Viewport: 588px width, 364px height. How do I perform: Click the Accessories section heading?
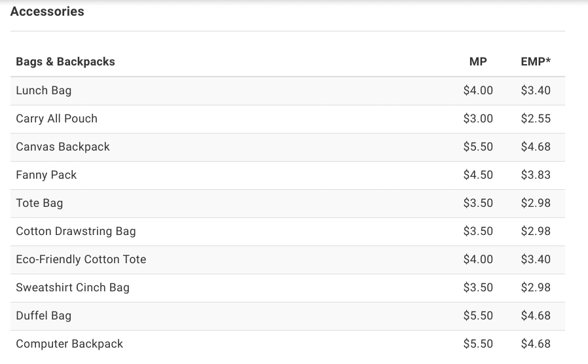(47, 12)
